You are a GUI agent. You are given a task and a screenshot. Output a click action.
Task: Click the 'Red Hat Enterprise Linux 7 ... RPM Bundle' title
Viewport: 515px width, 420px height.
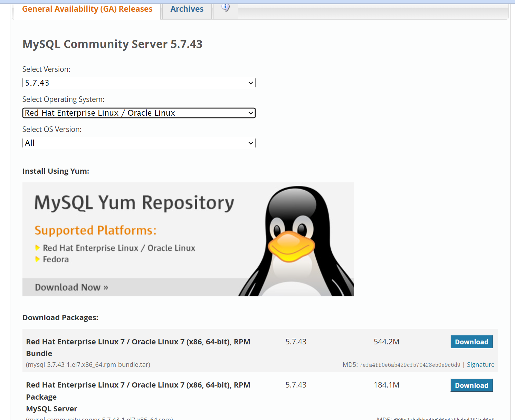pyautogui.click(x=138, y=347)
